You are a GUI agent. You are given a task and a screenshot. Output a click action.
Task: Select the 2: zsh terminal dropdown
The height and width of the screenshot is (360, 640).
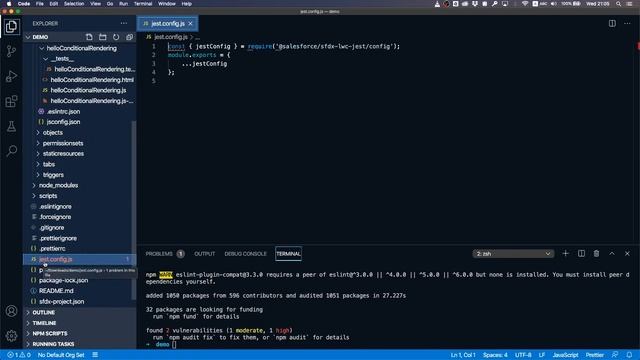pyautogui.click(x=513, y=254)
